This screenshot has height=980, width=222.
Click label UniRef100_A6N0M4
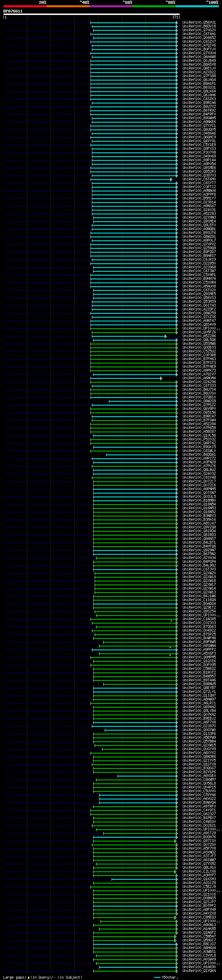click(199, 378)
